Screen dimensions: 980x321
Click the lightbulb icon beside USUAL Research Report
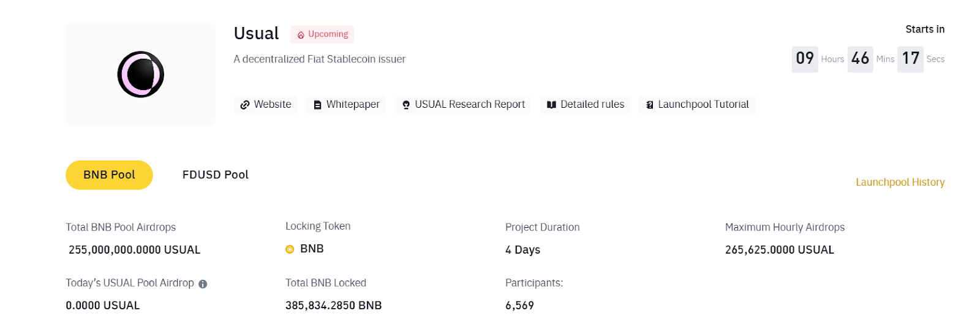405,105
